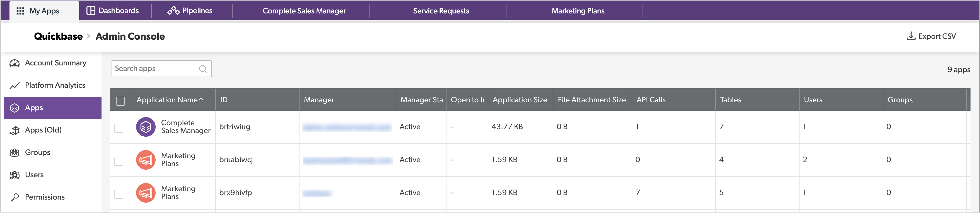Click the Manager Status column header

pyautogui.click(x=421, y=100)
